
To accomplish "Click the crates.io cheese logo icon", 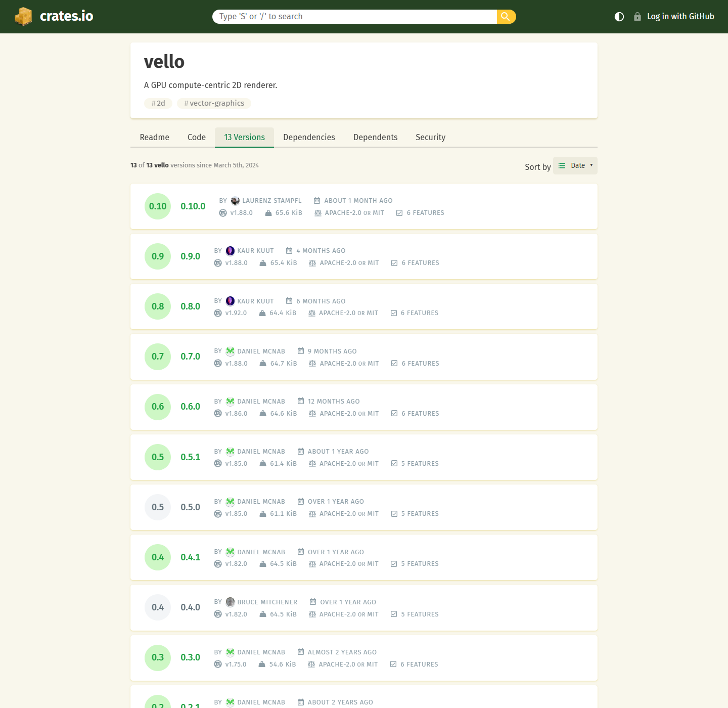I will click(x=23, y=17).
